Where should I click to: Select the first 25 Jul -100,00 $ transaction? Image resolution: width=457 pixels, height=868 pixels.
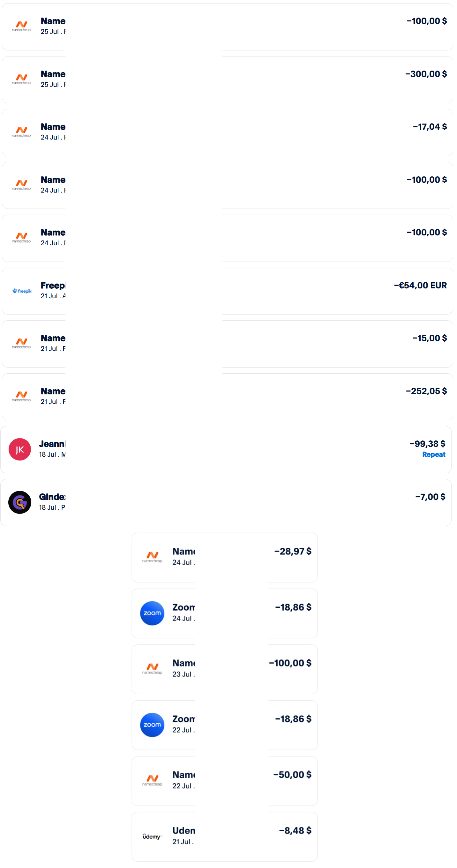click(x=227, y=27)
